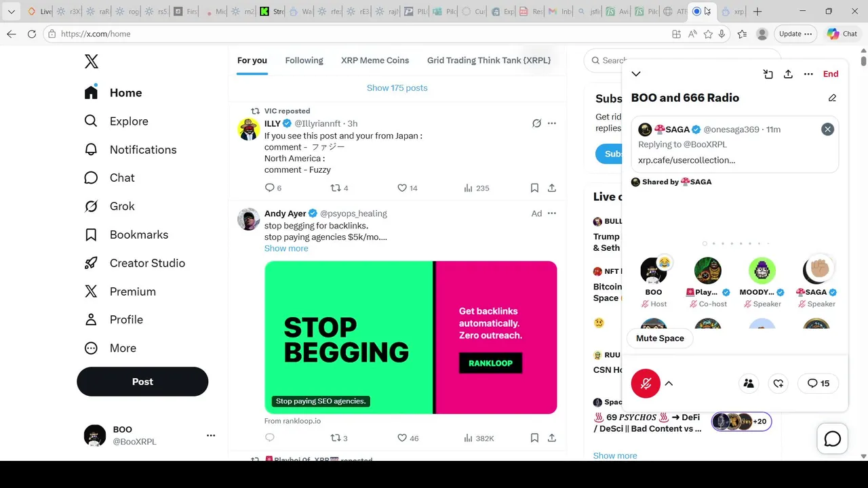868x488 pixels.
Task: Open the Space participants people icon
Action: pyautogui.click(x=749, y=384)
